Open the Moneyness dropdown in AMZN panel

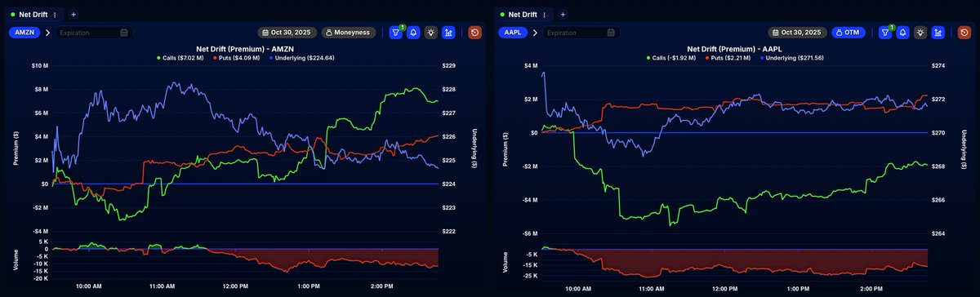click(349, 33)
